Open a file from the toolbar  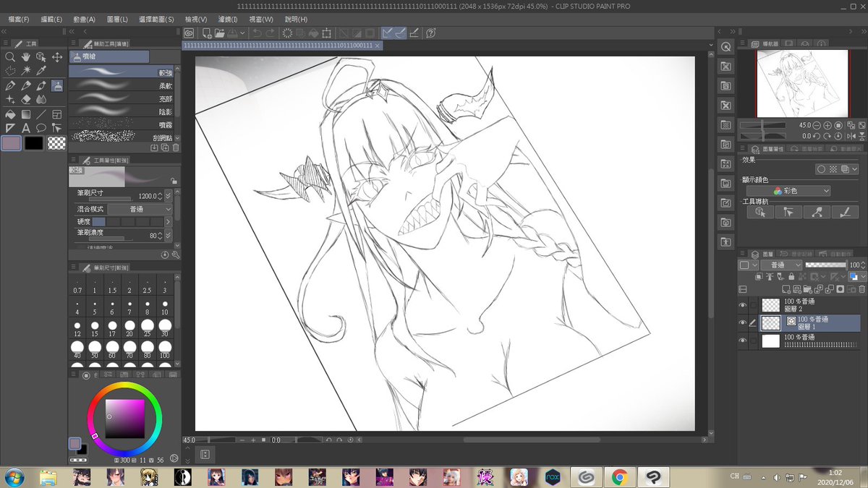[x=219, y=33]
